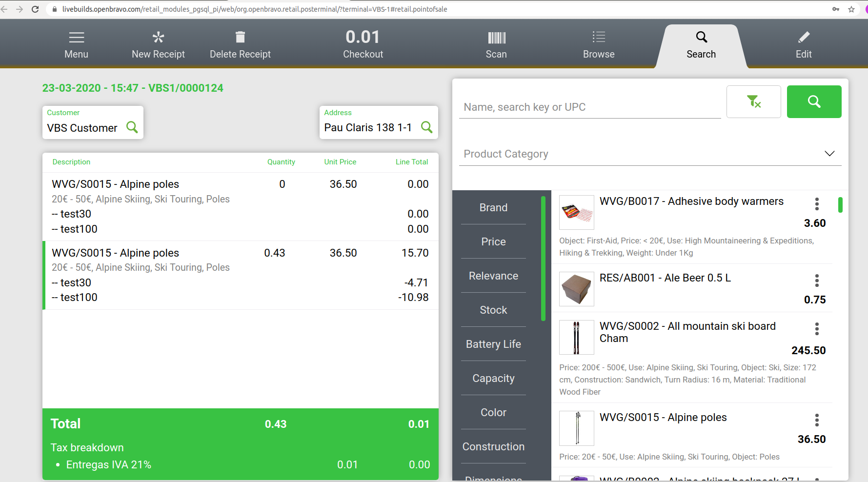The image size is (868, 482).
Task: Open the Scan barcode tab
Action: tap(496, 45)
